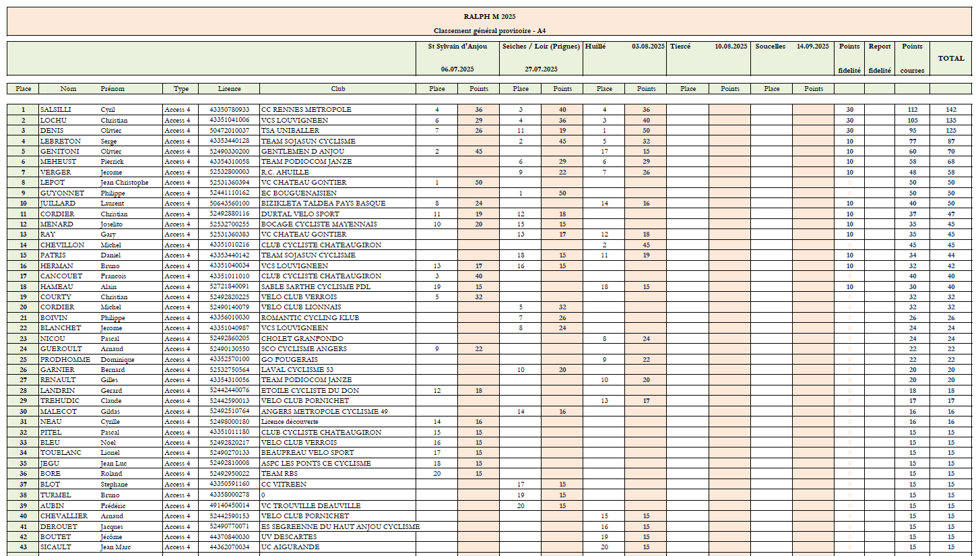This screenshot has width=980, height=556.
Task: Select the SALSILLI name cell
Action: tap(56, 110)
